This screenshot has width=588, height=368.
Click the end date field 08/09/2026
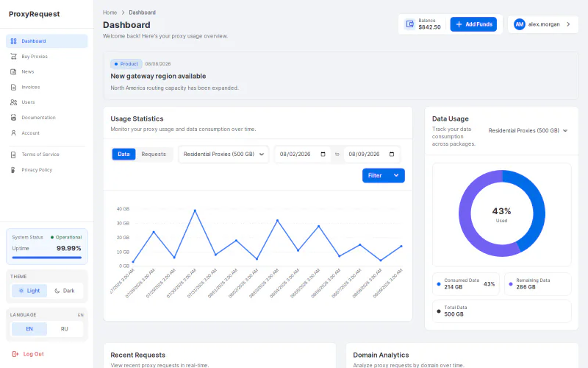tap(371, 154)
